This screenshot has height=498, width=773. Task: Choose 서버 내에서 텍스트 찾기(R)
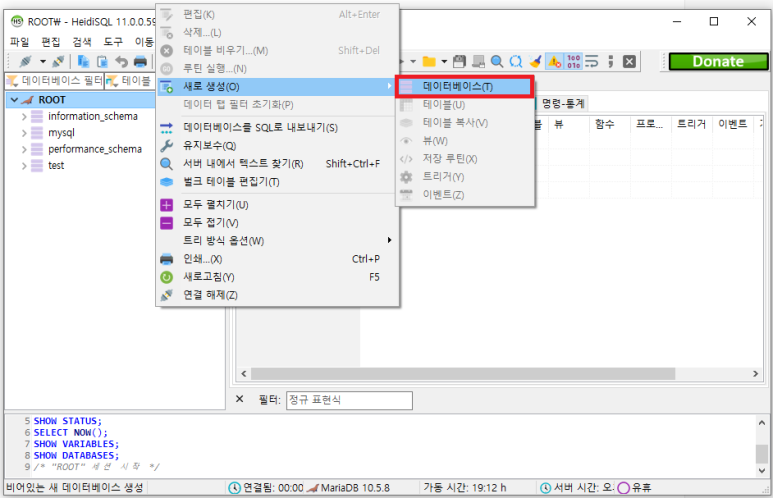pos(278,164)
